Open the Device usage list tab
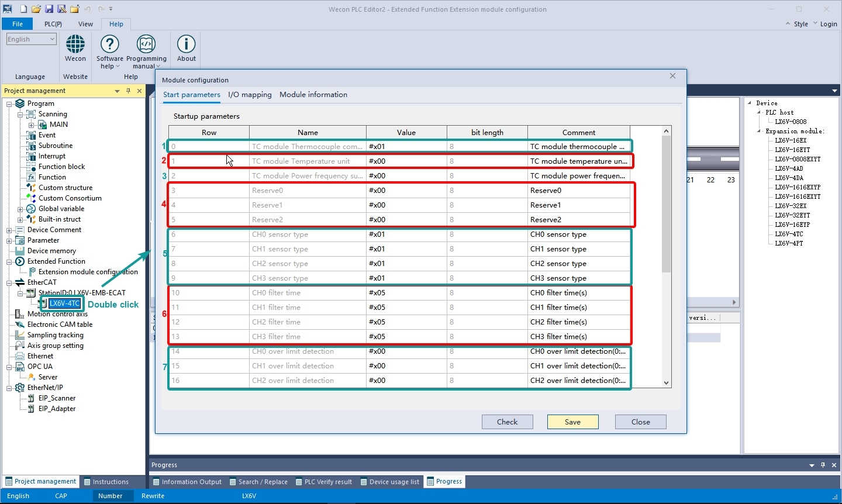This screenshot has width=842, height=504. click(x=389, y=482)
